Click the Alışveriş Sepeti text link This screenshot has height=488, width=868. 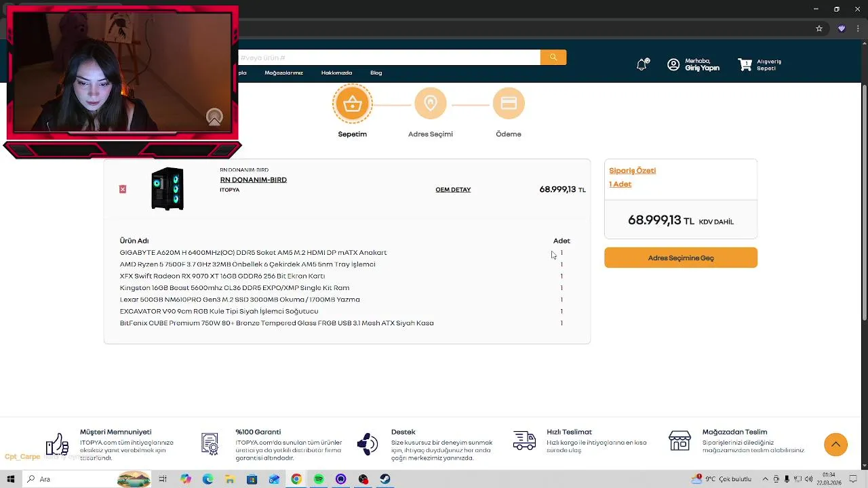769,65
